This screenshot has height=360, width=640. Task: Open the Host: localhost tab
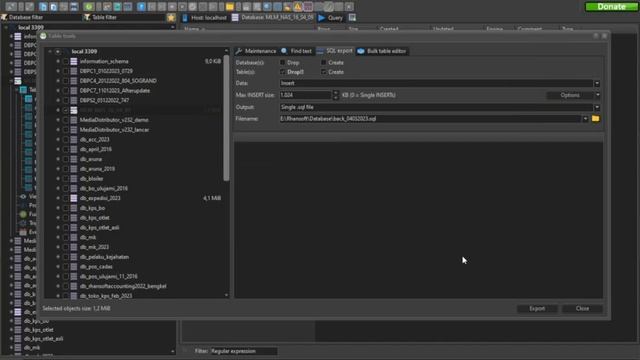204,18
